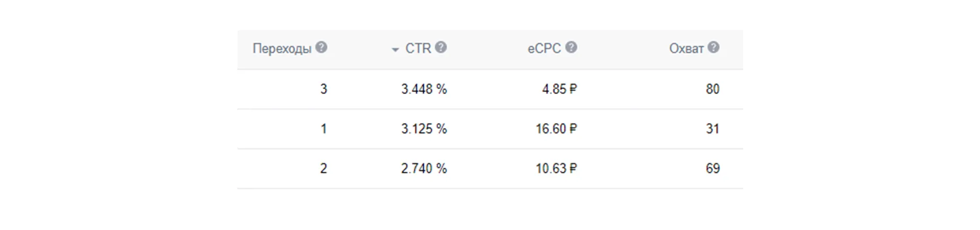The image size is (980, 230).
Task: Click reach value 80 in first row
Action: pos(713,89)
